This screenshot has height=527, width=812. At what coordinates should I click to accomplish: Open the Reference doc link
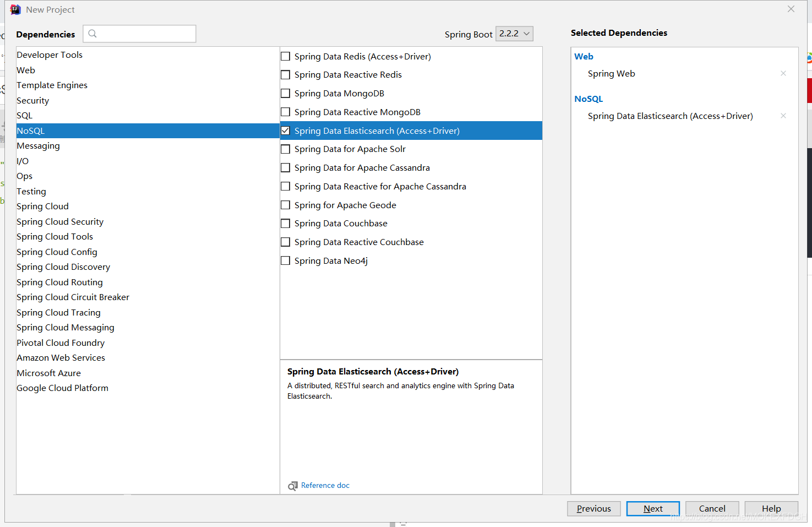click(325, 486)
